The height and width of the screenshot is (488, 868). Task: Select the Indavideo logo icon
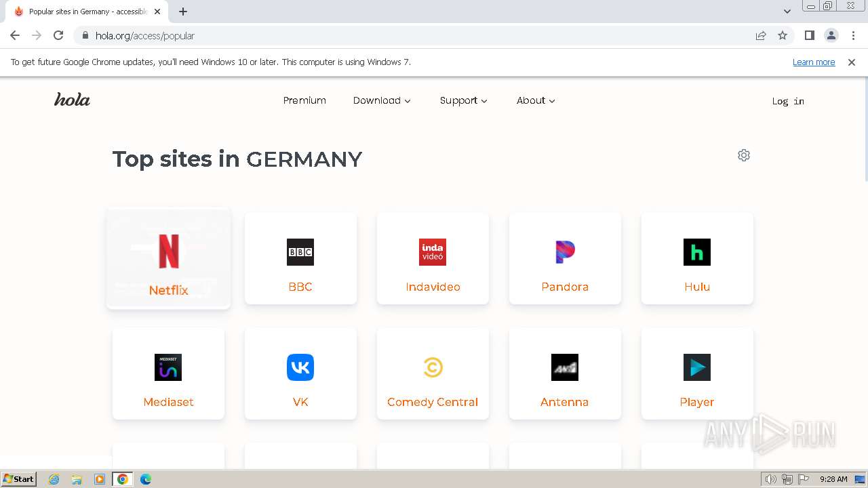[433, 252]
